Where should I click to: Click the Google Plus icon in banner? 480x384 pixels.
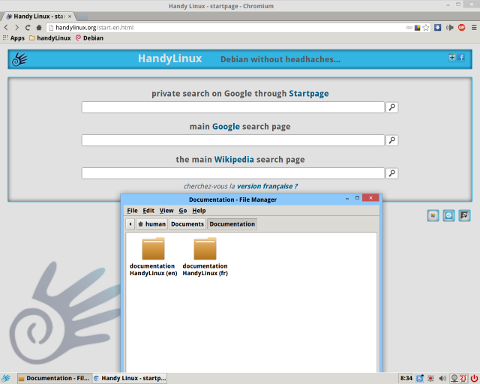(452, 58)
